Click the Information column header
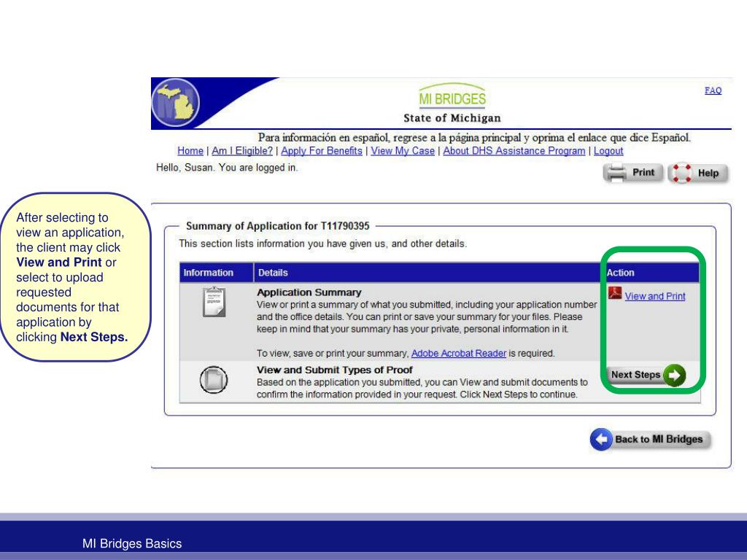 pyautogui.click(x=216, y=273)
